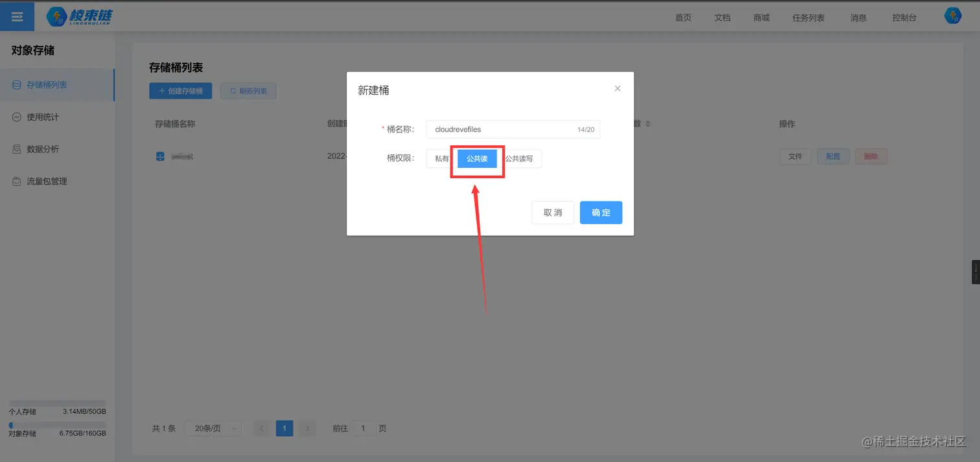Click 取消 in the dialog
This screenshot has width=980, height=462.
click(553, 213)
